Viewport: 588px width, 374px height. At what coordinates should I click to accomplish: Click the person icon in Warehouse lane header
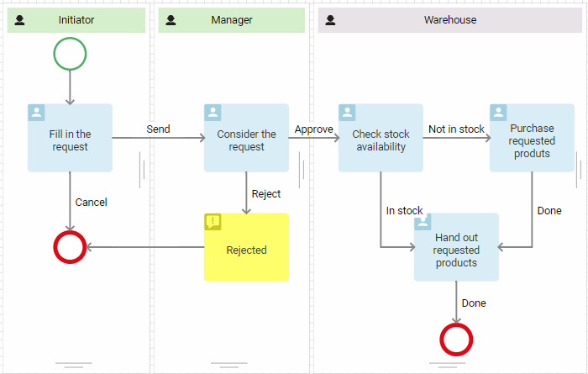tap(330, 20)
